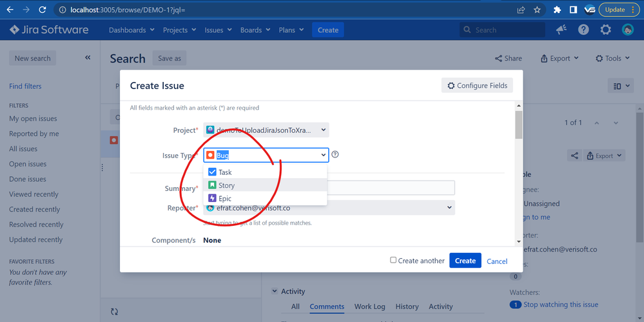This screenshot has width=644, height=322.
Task: Open the issue-level Export dropdown
Action: pyautogui.click(x=605, y=156)
